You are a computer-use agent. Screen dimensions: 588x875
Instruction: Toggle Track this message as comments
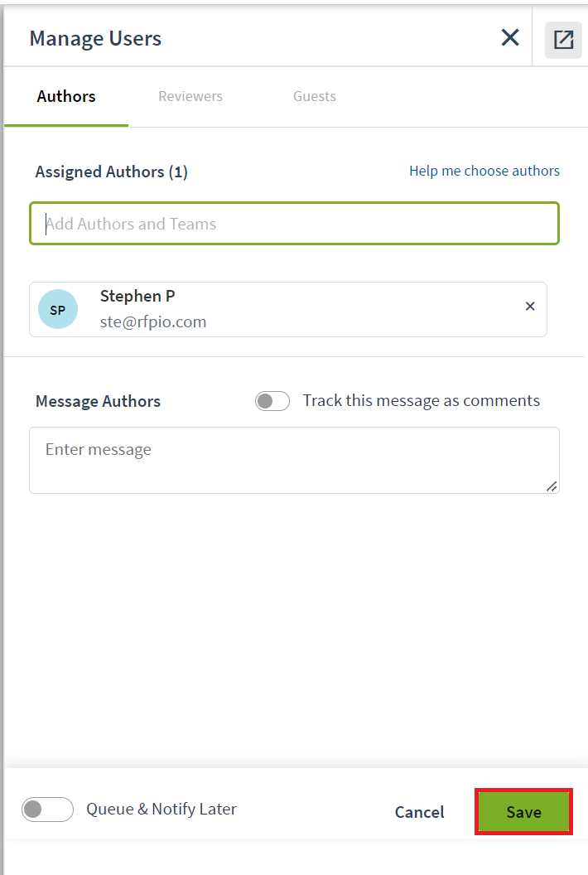pyautogui.click(x=272, y=401)
